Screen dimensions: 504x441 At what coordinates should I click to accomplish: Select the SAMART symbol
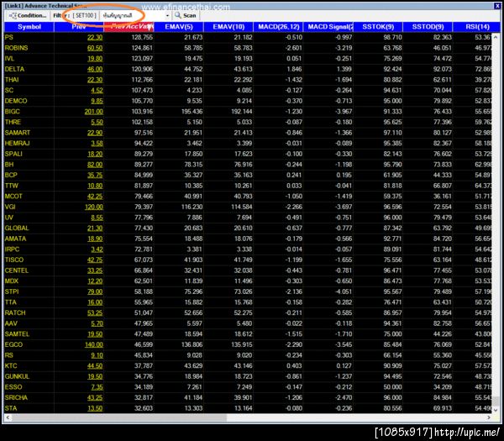pos(18,133)
